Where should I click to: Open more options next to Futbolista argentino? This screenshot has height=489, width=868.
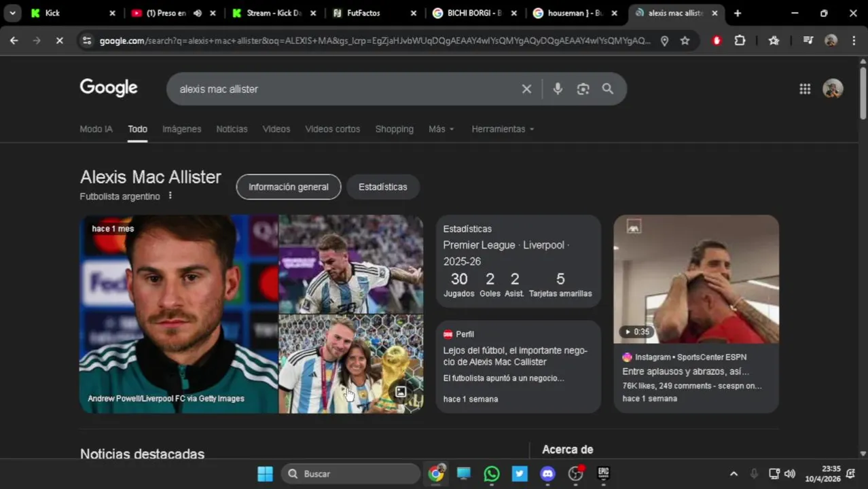tap(170, 196)
